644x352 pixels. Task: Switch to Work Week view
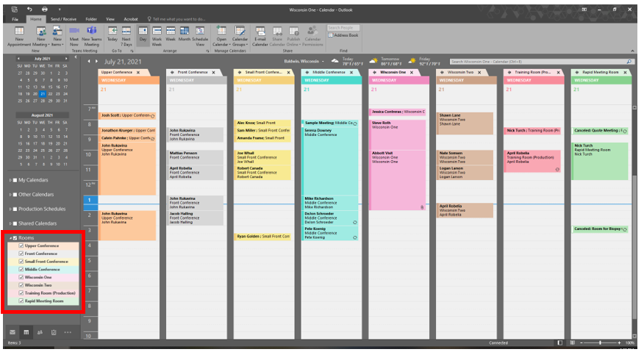[157, 36]
